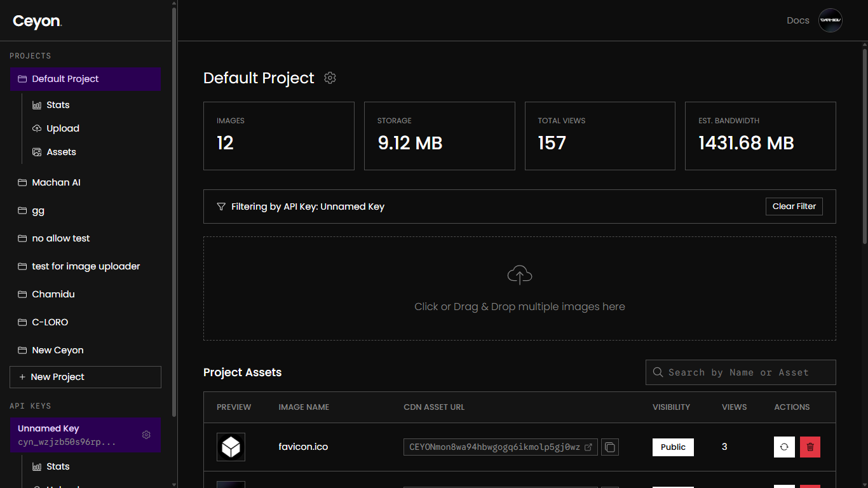Click the Search by Name or Asset field

(x=741, y=372)
